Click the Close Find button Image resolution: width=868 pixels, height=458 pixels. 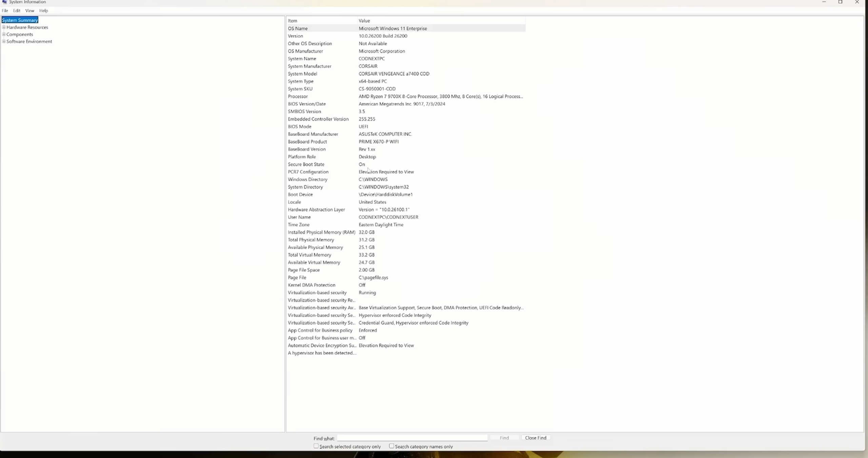click(x=536, y=438)
